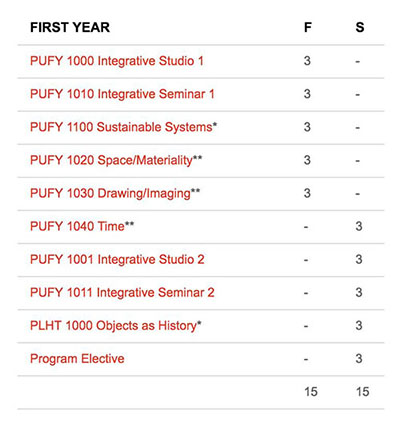Click spring credits for Objects as History
400x426 pixels.
click(x=359, y=326)
